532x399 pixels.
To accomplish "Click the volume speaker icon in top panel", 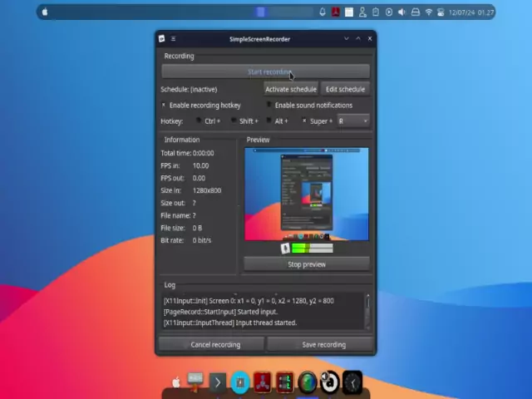I will pos(401,12).
